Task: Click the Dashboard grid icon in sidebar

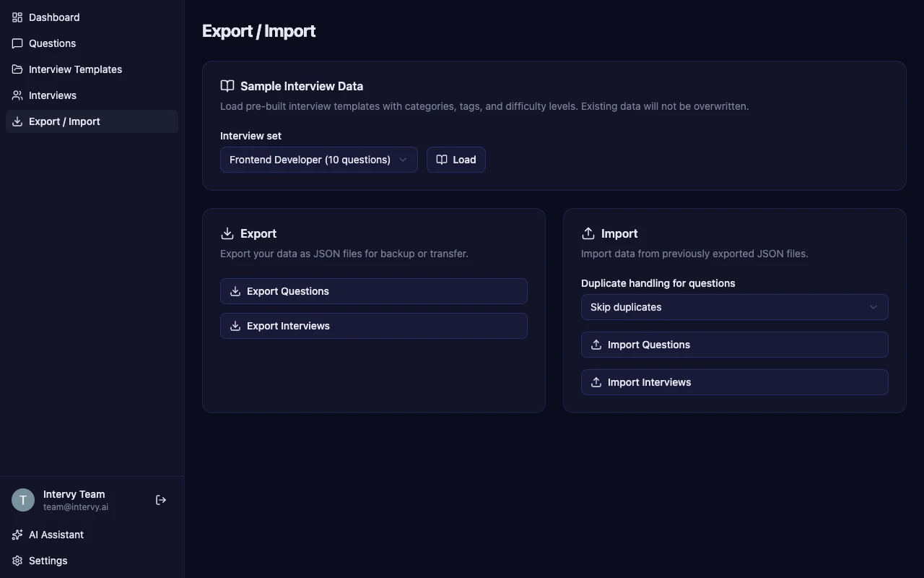Action: tap(17, 17)
